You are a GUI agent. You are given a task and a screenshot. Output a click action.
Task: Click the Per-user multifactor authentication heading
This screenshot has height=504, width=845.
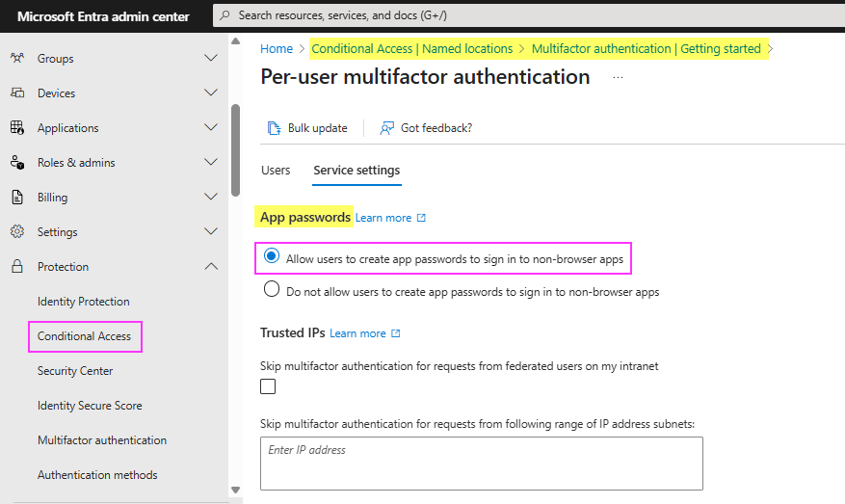coord(425,77)
